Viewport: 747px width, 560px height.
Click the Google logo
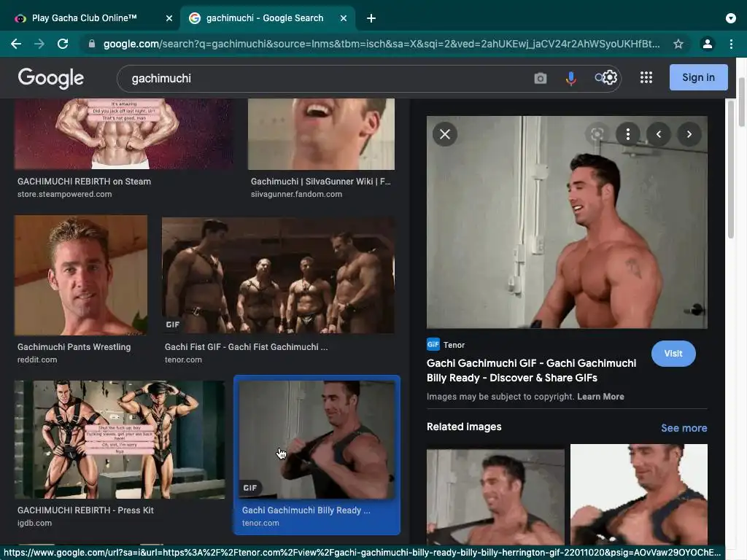51,78
